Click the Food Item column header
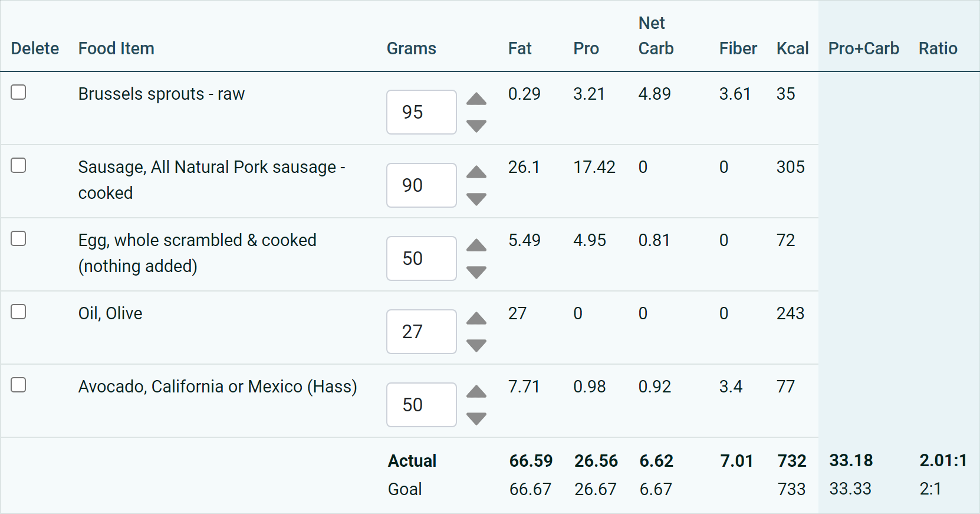 click(116, 48)
